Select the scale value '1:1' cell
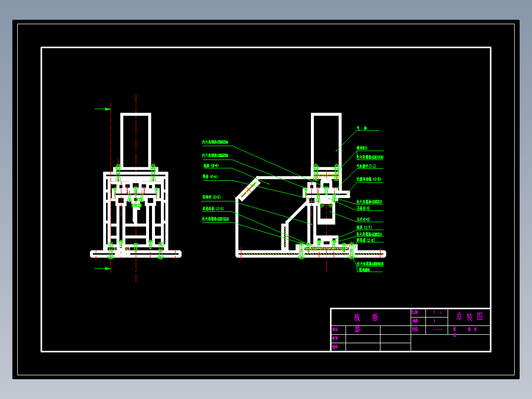This screenshot has width=532, height=399. click(437, 313)
